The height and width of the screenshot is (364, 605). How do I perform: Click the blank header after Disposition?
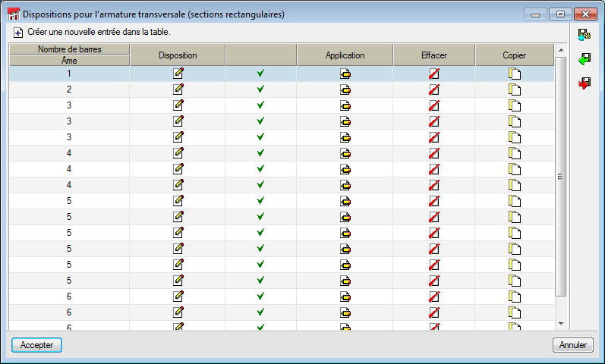point(261,55)
